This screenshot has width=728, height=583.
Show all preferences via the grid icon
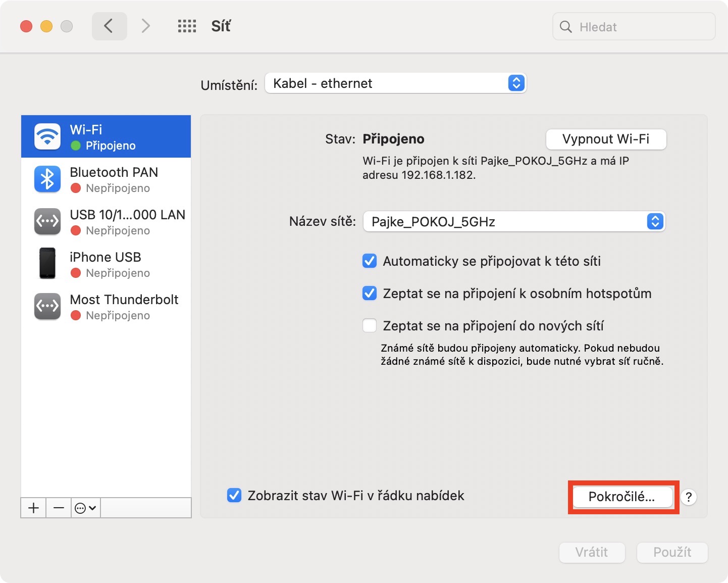[x=187, y=26]
